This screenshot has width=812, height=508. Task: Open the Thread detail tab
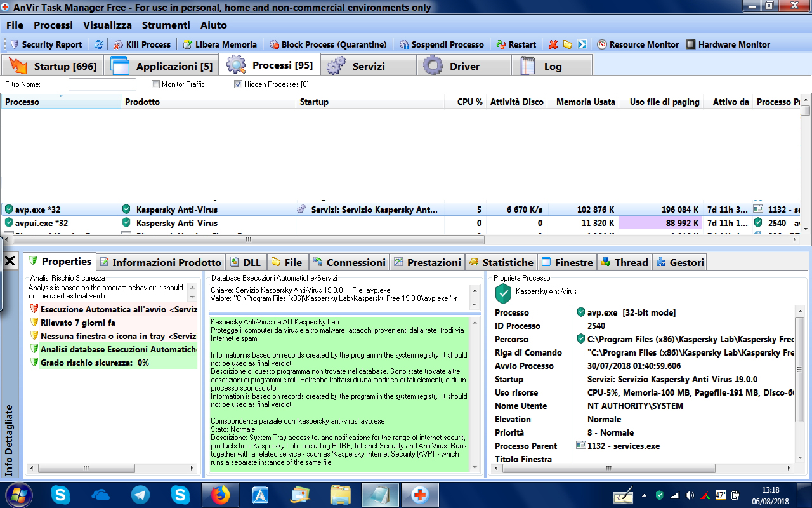click(x=624, y=262)
